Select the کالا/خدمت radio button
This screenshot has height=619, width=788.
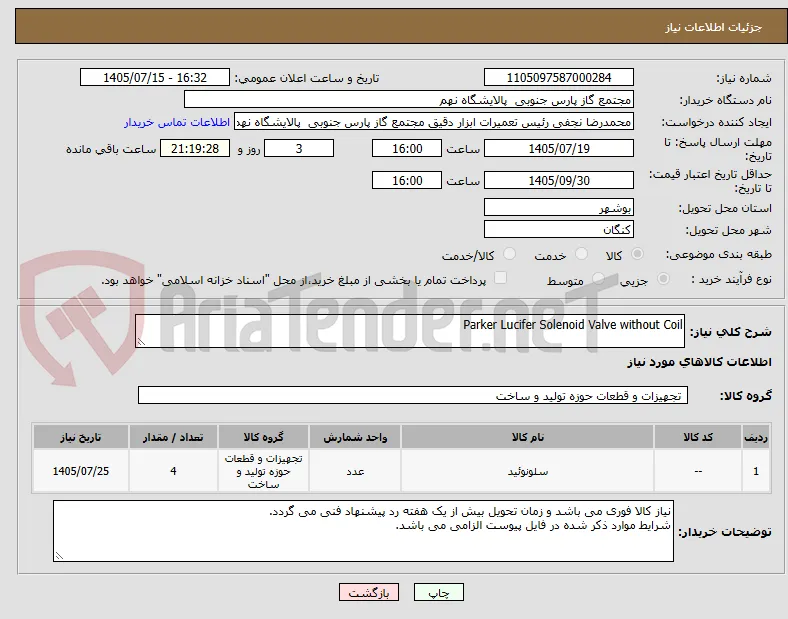pyautogui.click(x=510, y=254)
